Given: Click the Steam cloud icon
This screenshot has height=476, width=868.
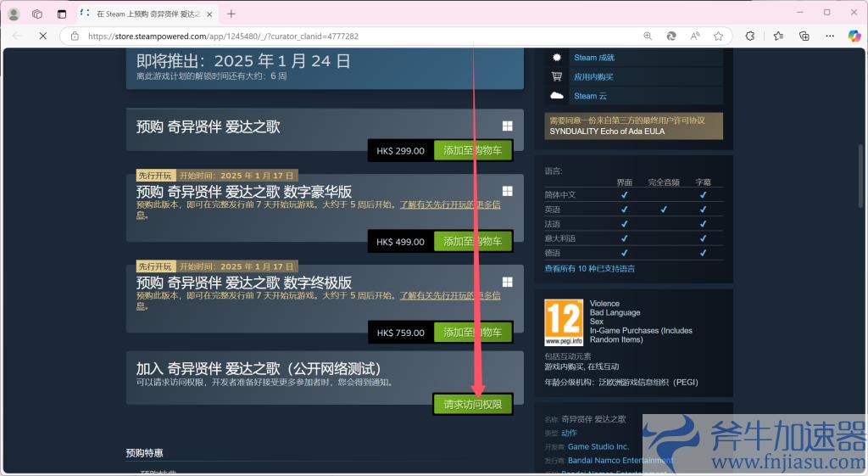Looking at the screenshot, I should (x=557, y=95).
